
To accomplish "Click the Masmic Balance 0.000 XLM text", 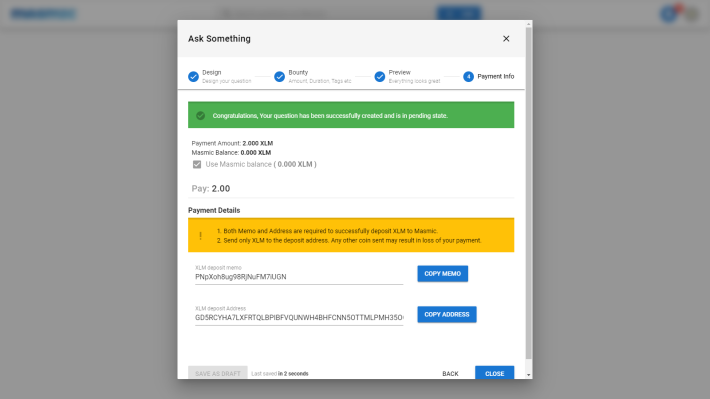I will pyautogui.click(x=231, y=153).
